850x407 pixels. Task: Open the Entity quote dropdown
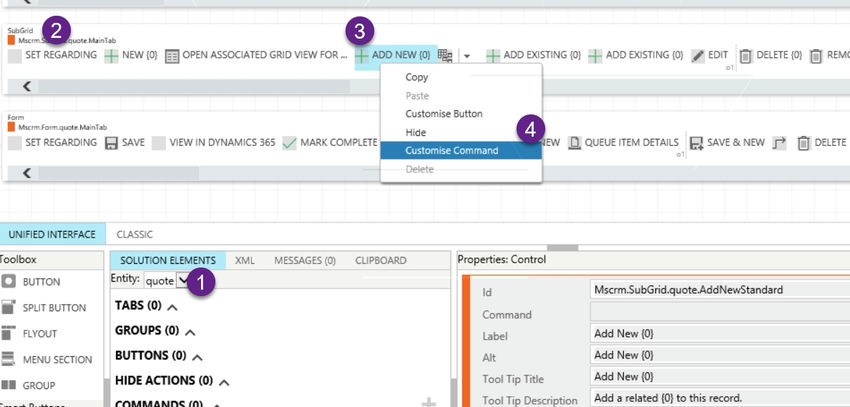tap(183, 280)
